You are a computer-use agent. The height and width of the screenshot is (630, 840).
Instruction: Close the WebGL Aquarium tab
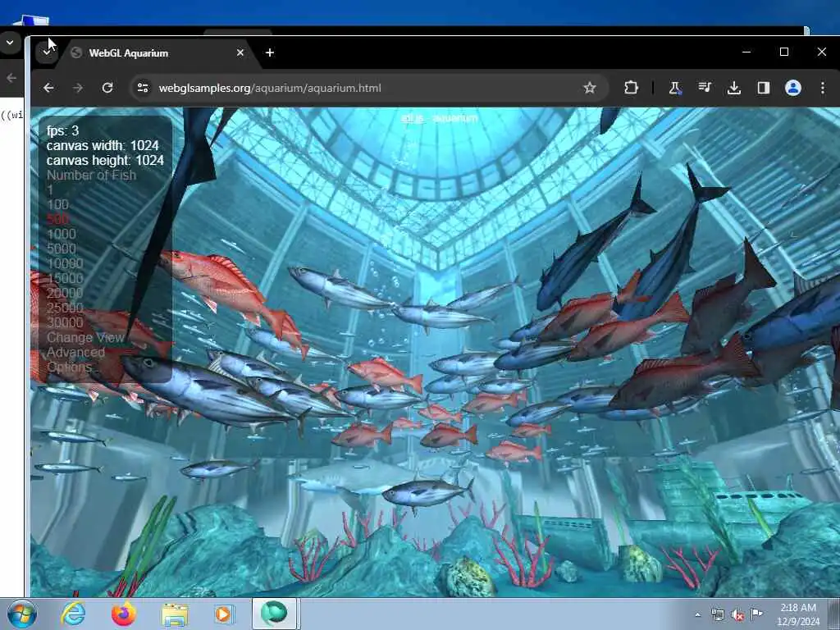click(x=240, y=52)
